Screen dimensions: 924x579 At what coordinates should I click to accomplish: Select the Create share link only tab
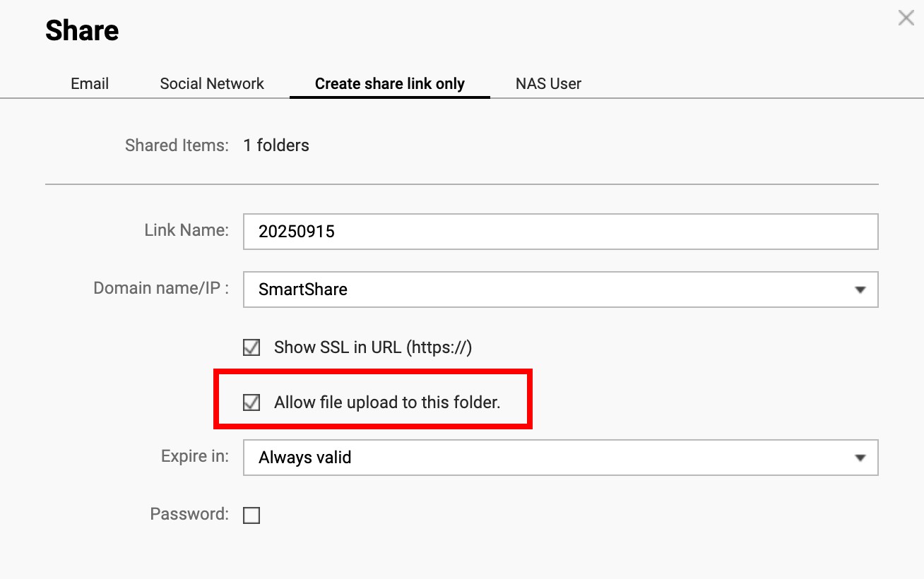click(x=389, y=84)
